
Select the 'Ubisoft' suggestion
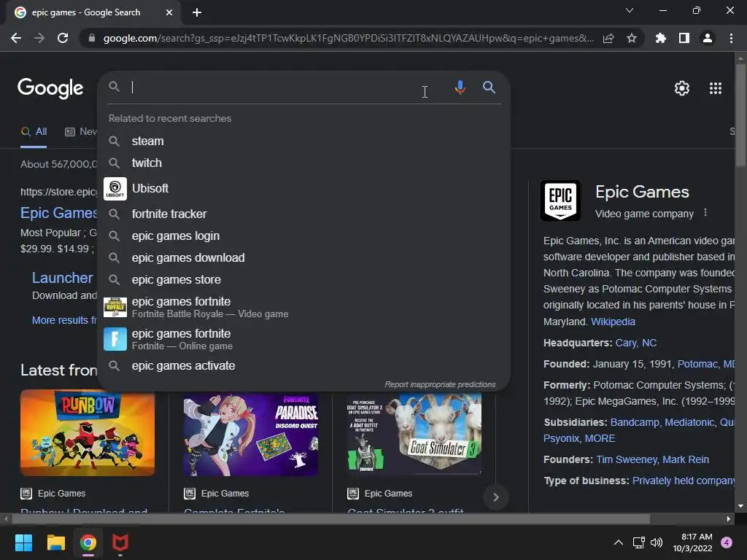tap(304, 189)
